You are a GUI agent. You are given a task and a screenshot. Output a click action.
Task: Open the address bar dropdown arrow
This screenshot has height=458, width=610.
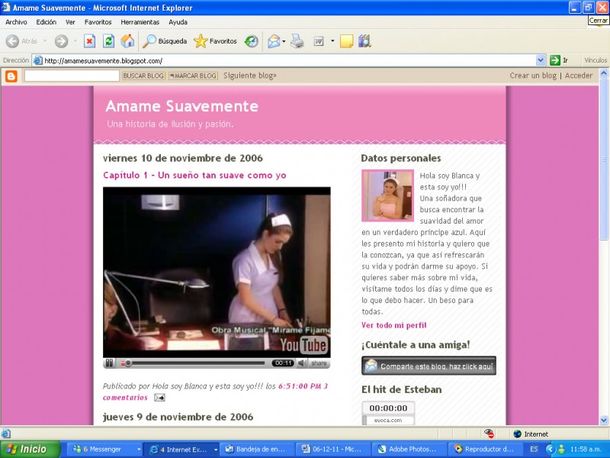540,60
